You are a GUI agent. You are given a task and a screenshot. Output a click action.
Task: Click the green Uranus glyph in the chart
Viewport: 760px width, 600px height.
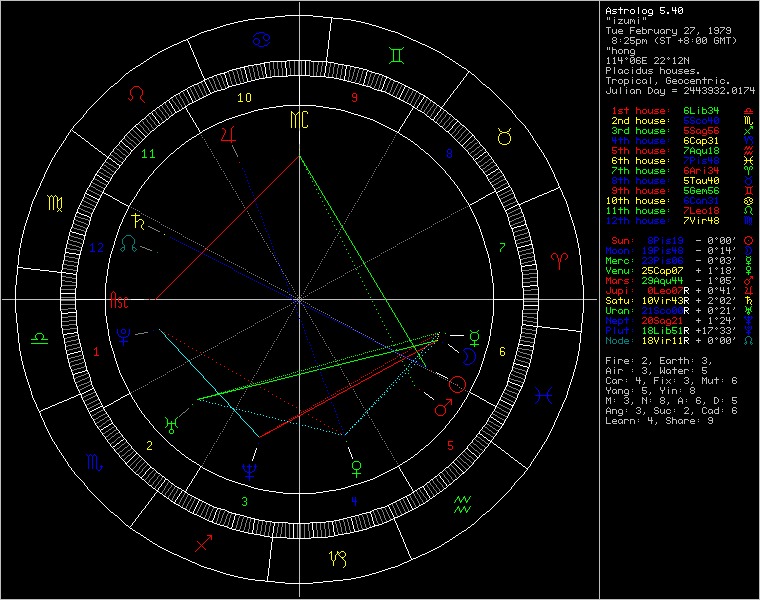(x=171, y=425)
